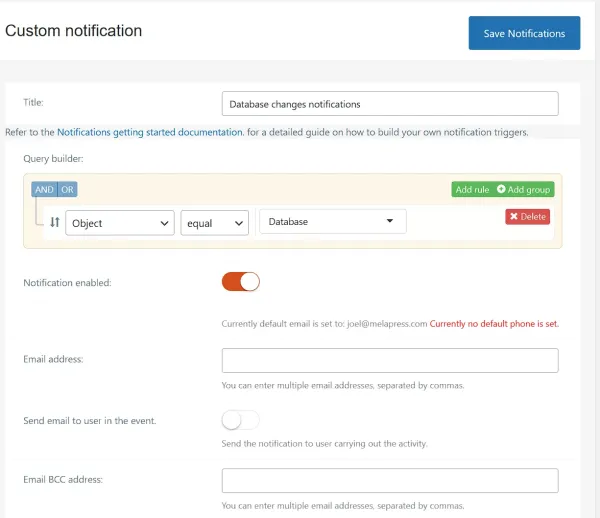Image resolution: width=600 pixels, height=518 pixels.
Task: Open the equal operator dropdown
Action: [x=214, y=223]
